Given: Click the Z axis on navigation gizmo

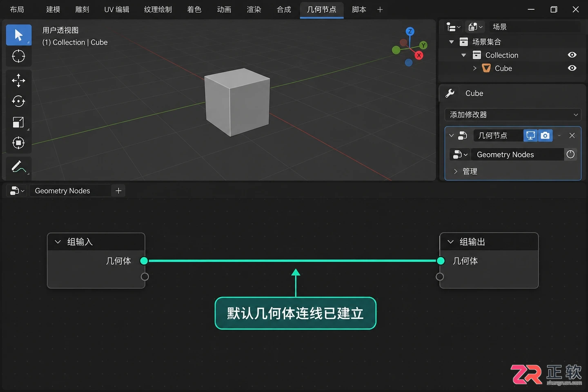Looking at the screenshot, I should (410, 31).
